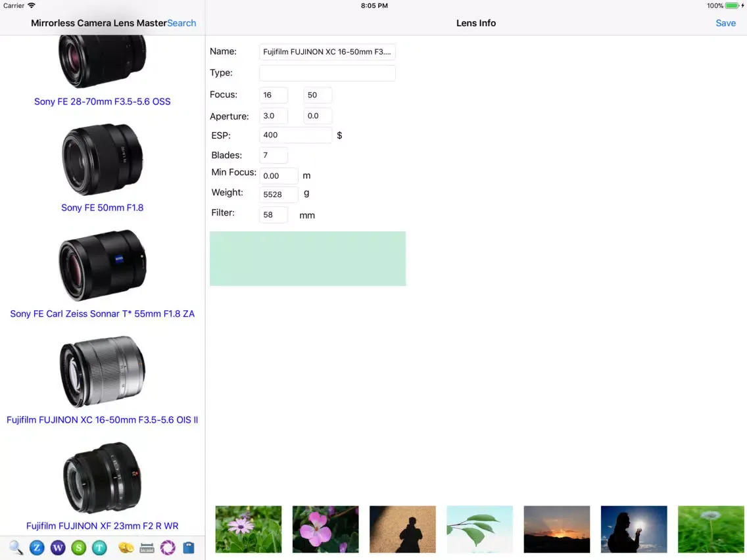Sort lenses by the gold coins icon
This screenshot has width=747, height=560.
point(126,548)
